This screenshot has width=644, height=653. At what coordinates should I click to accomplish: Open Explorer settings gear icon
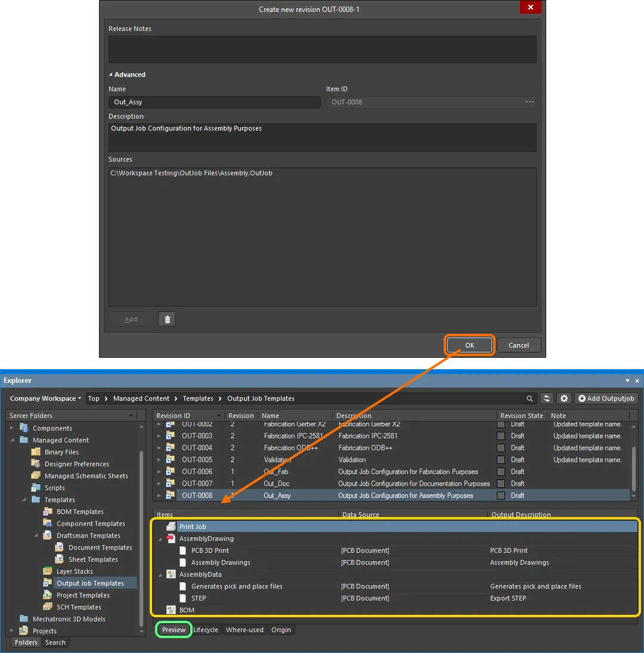(x=564, y=398)
